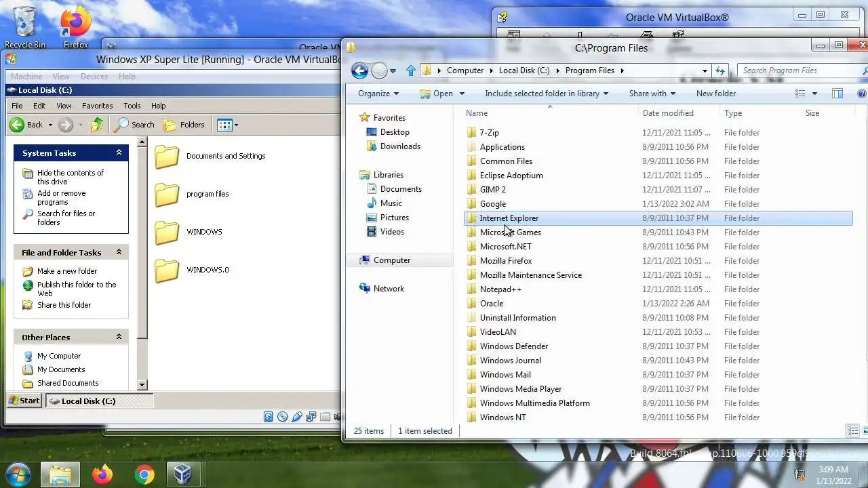Image resolution: width=868 pixels, height=488 pixels.
Task: Collapse the File and Folder Tasks panel
Action: [x=119, y=252]
